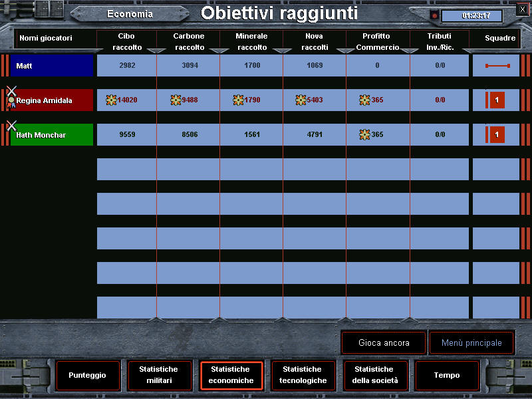532x399 pixels.
Task: Click crossed swords icon beside Hath Monchar
Action: (x=11, y=126)
